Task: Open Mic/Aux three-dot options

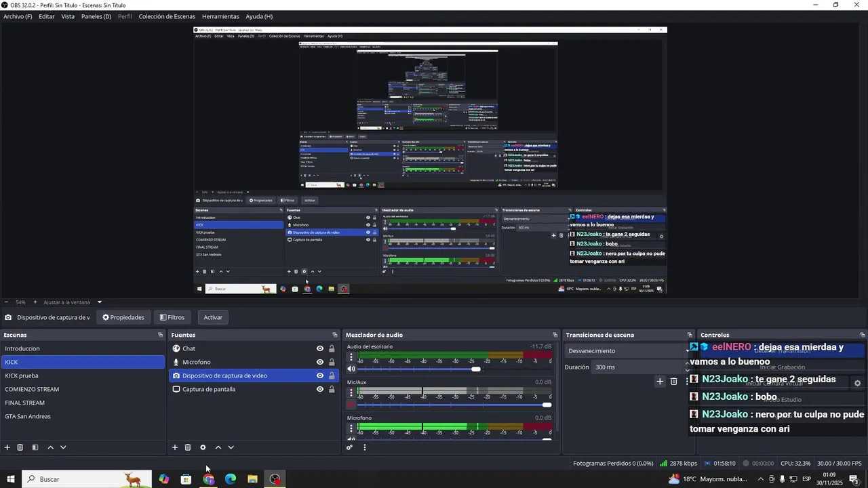Action: click(351, 393)
